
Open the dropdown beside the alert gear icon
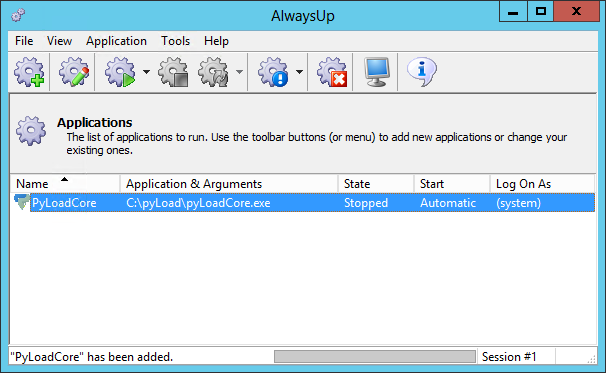click(299, 72)
